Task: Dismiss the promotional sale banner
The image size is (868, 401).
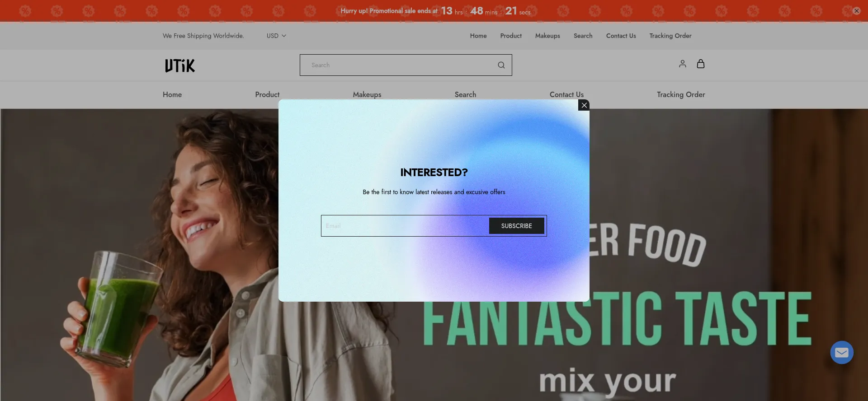Action: [856, 11]
